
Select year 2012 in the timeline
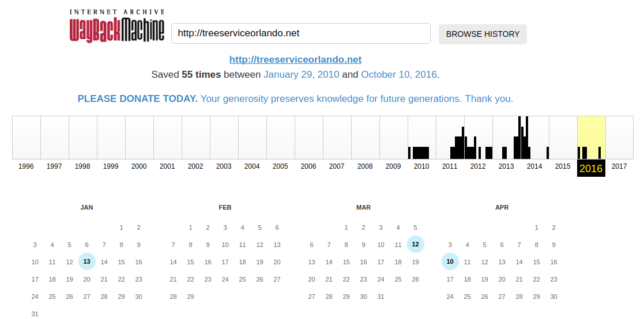pos(478,166)
